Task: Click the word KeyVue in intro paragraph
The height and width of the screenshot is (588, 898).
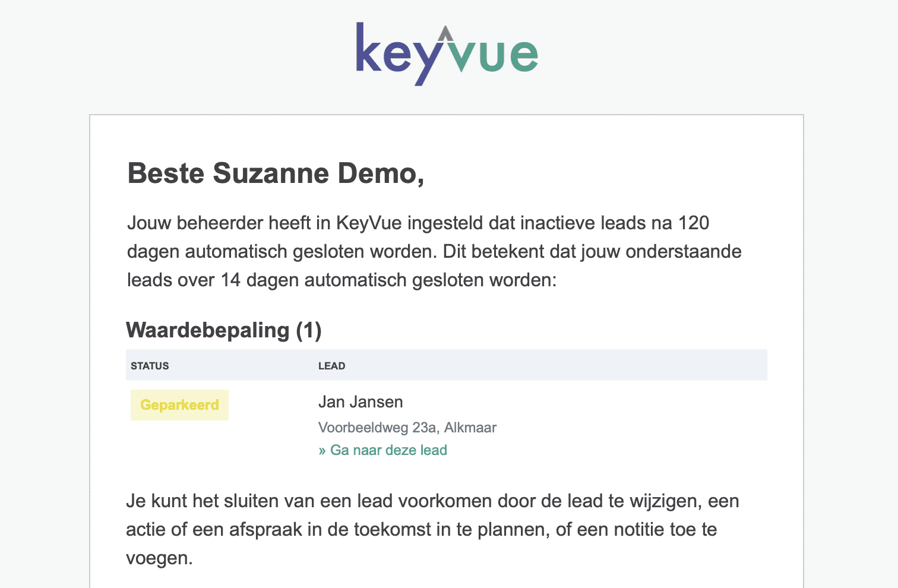Action: 369,223
